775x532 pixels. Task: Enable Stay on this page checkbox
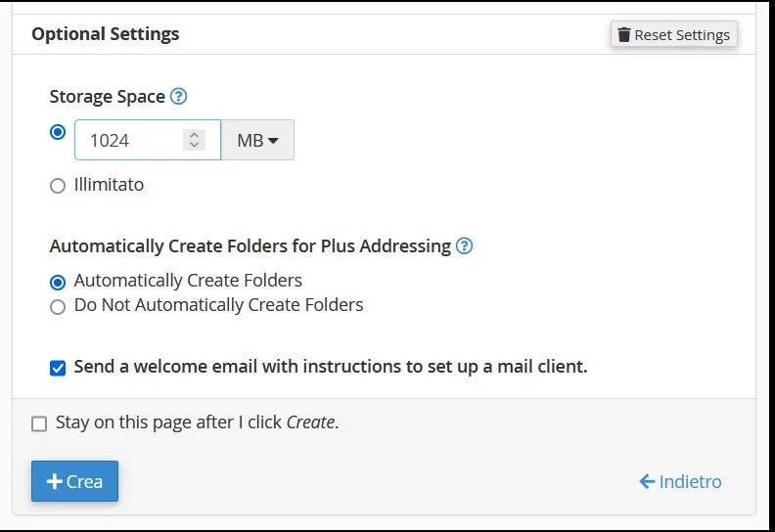[x=39, y=423]
